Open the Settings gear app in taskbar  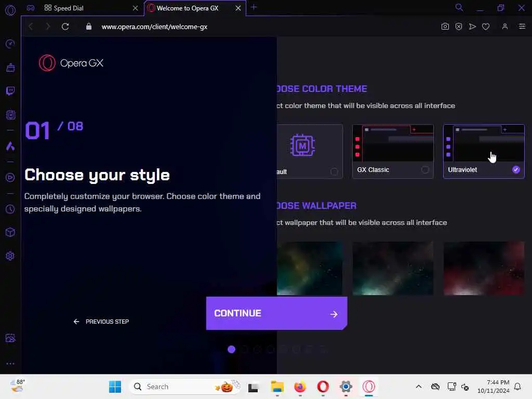[x=345, y=387]
